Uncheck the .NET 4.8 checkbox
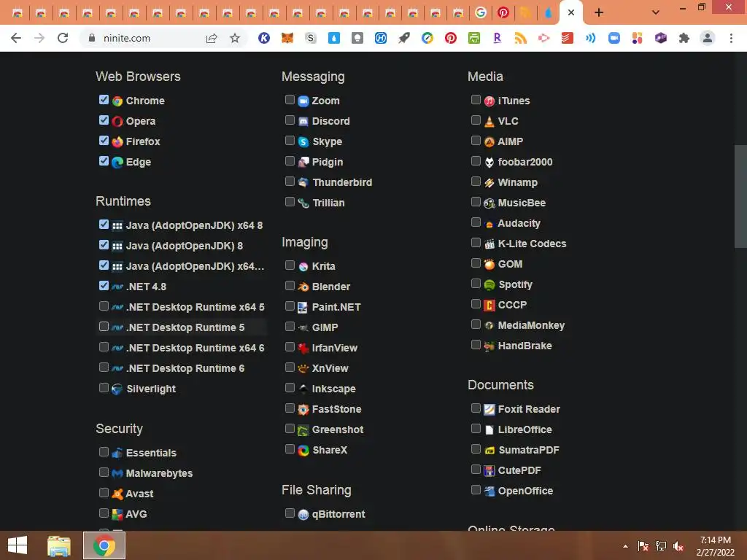The height and width of the screenshot is (560, 747). coord(104,285)
